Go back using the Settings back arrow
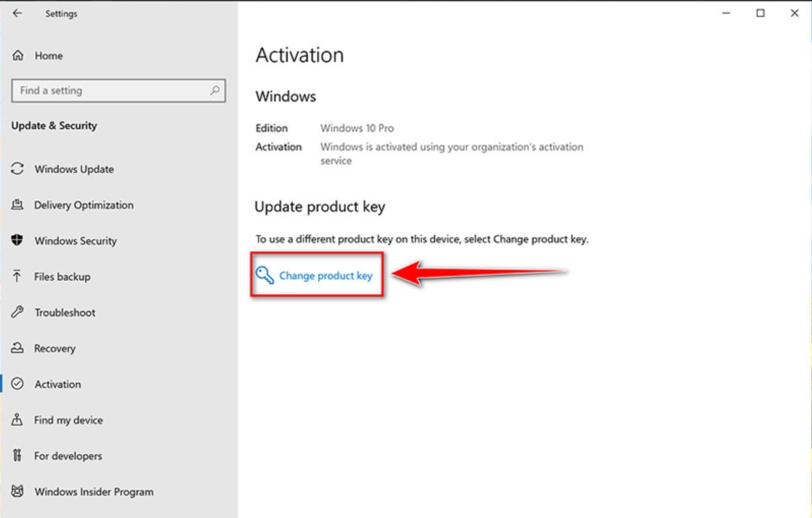The image size is (812, 518). (18, 13)
